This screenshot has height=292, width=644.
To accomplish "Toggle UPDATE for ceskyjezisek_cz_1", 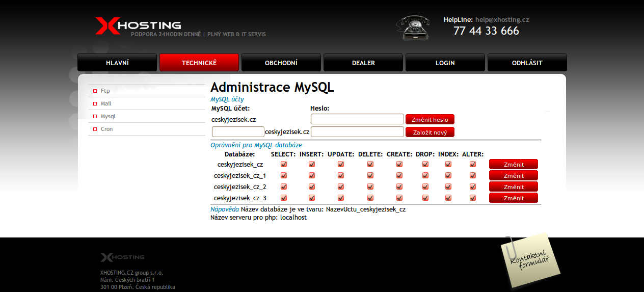I will 341,175.
